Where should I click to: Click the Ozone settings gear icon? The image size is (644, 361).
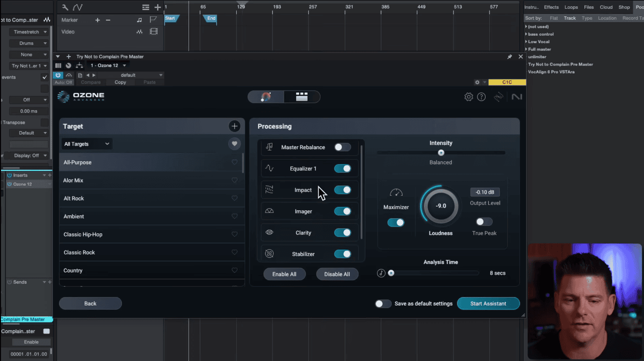tap(469, 97)
